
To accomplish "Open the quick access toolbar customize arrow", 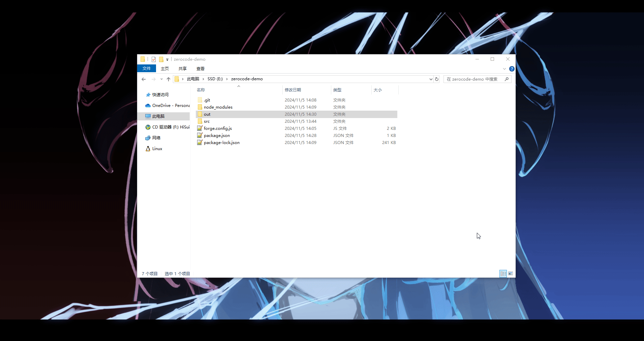I will [x=167, y=60].
